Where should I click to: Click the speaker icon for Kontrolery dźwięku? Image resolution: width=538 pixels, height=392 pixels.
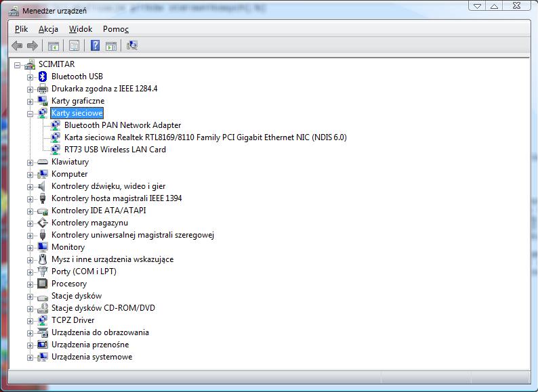click(42, 186)
